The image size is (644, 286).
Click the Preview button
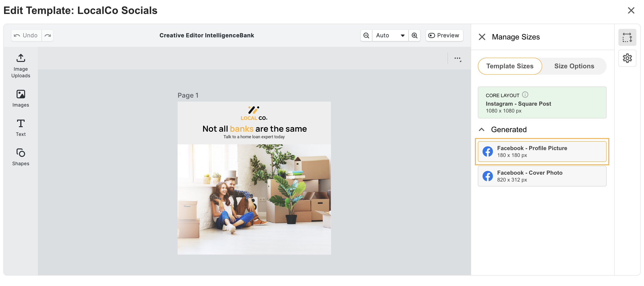pos(444,35)
